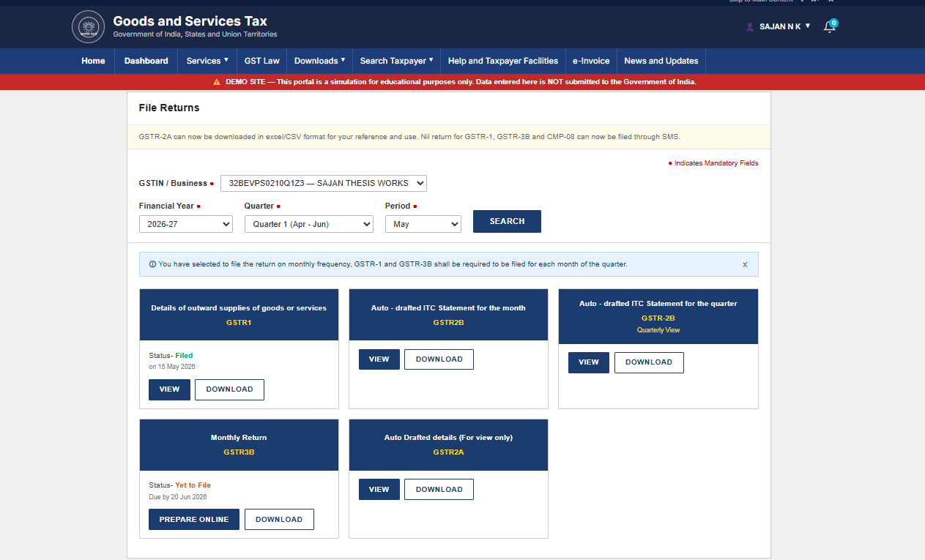This screenshot has height=560, width=925.
Task: Click DOWNLOAD on the GSTR1 card
Action: [229, 389]
